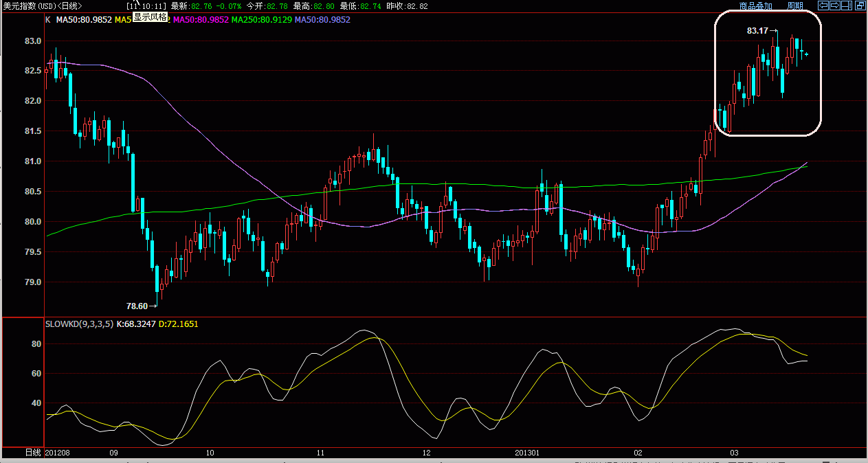Click the 最新:82.76 latest price value
Image resolution: width=868 pixels, height=463 pixels.
point(192,6)
